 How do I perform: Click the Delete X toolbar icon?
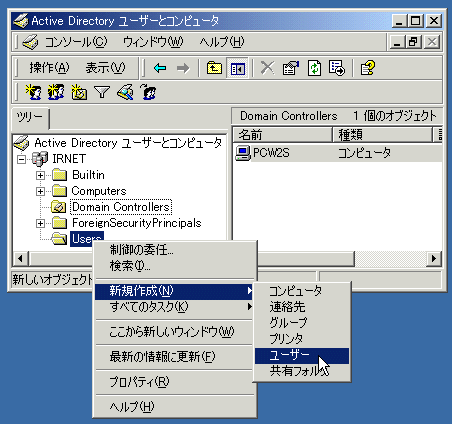(x=267, y=68)
